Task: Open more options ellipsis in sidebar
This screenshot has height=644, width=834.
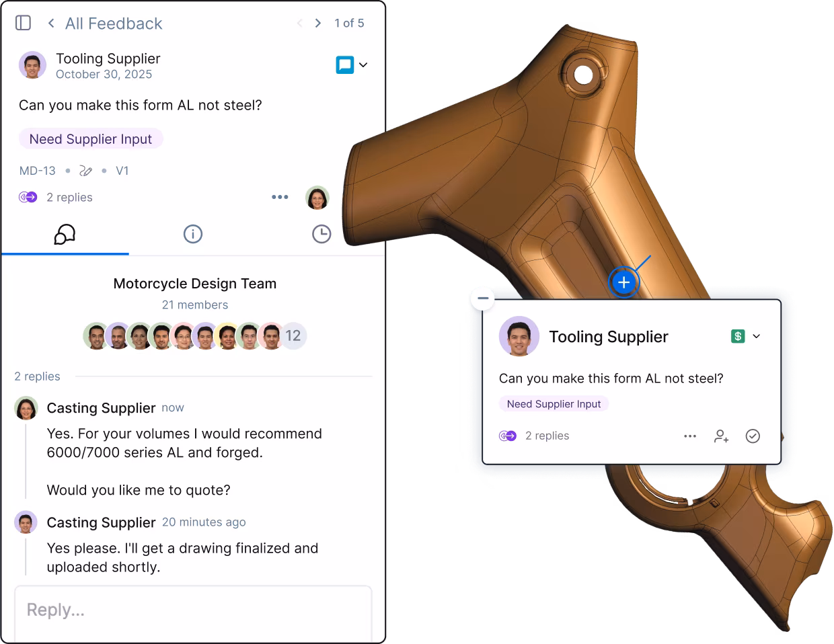Action: 280,197
